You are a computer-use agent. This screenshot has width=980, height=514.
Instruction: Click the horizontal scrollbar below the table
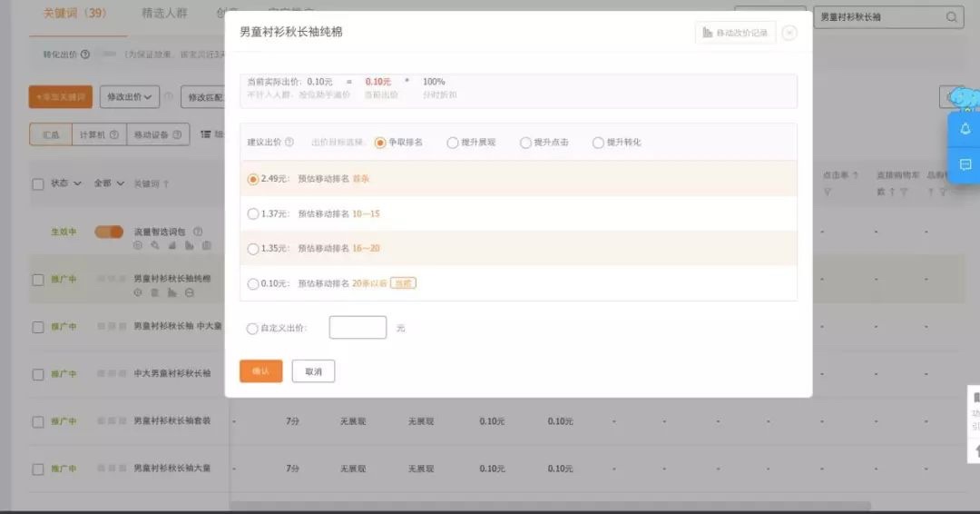tap(550, 505)
